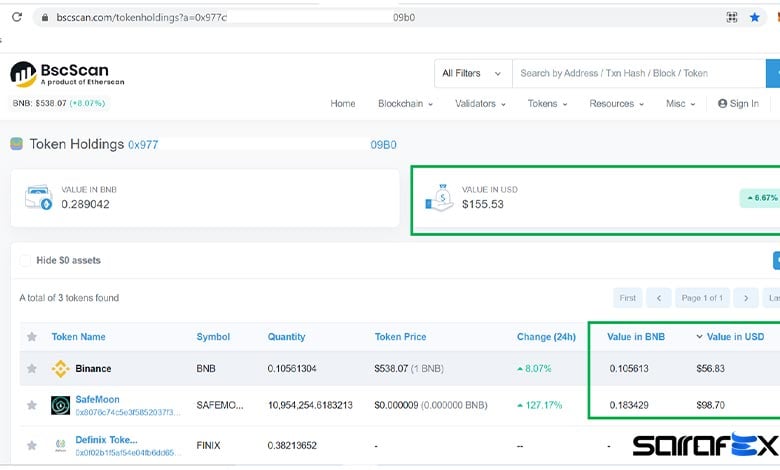The height and width of the screenshot is (470, 780).
Task: Click the Sign In user icon
Action: pos(722,103)
